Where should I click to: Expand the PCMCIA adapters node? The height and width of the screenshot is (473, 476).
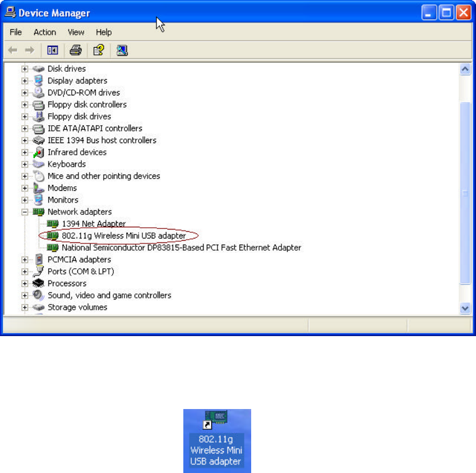(25, 260)
